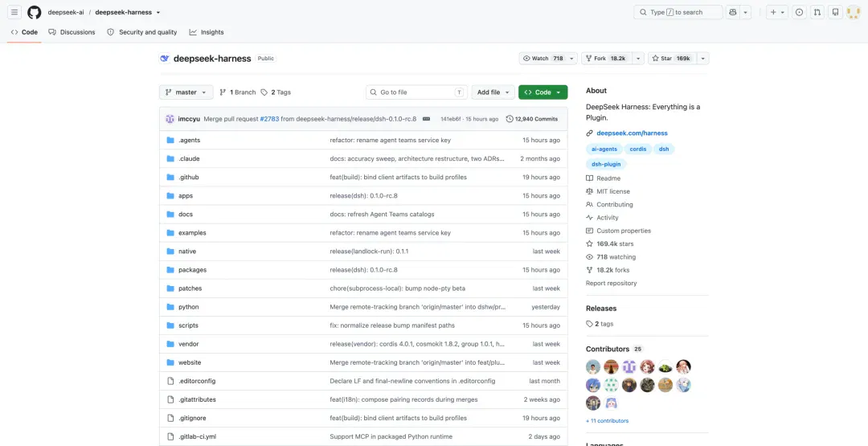Switch to the Security and quality tab

click(x=142, y=32)
